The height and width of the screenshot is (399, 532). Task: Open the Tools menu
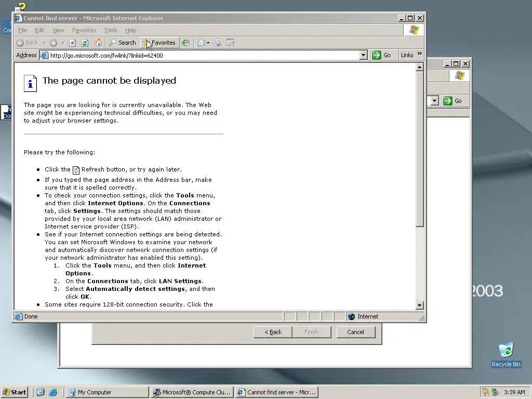pos(110,30)
